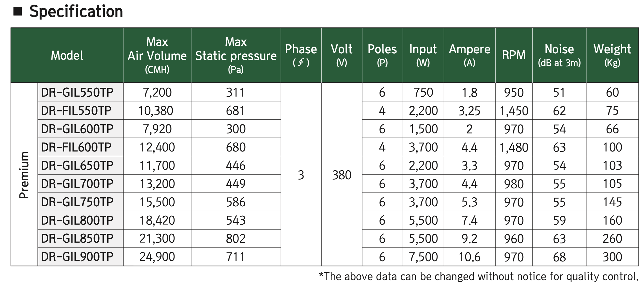Screen dimensions: 644x284
Task: Select the ampere value 10.6
Action: (x=469, y=257)
